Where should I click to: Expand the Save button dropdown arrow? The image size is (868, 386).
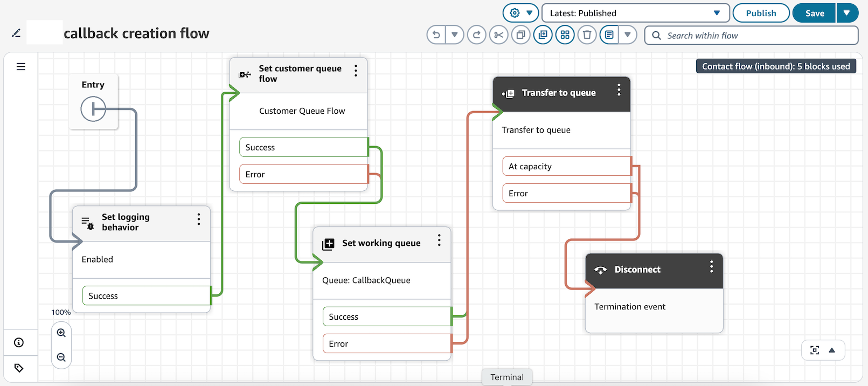click(847, 13)
